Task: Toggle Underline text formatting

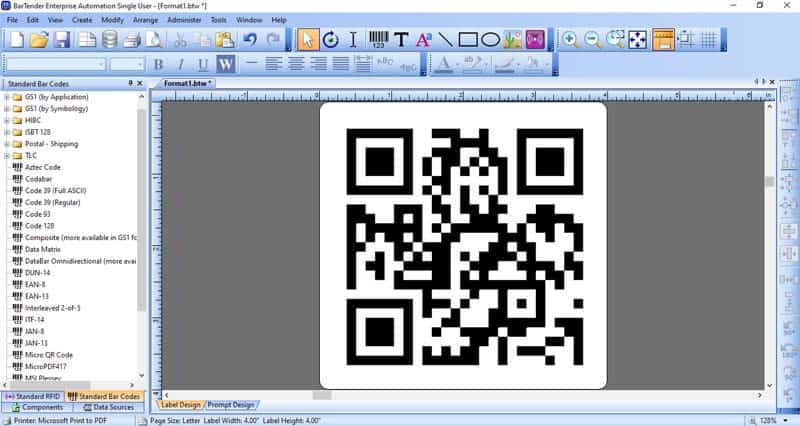Action: point(202,65)
